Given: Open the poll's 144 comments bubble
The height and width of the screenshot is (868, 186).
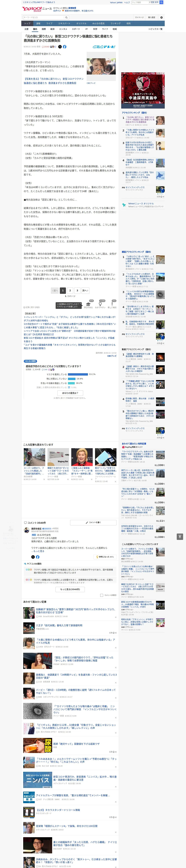Looking at the screenshot, I should coord(45,370).
